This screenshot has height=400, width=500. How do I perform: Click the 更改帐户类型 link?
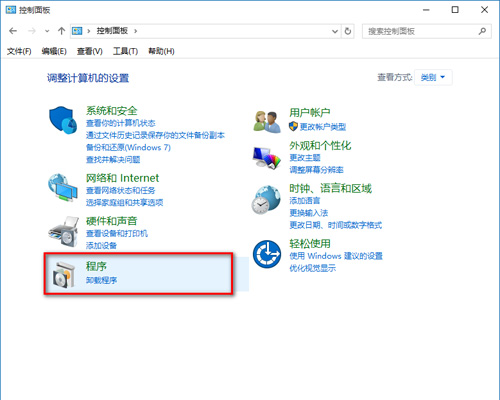323,127
